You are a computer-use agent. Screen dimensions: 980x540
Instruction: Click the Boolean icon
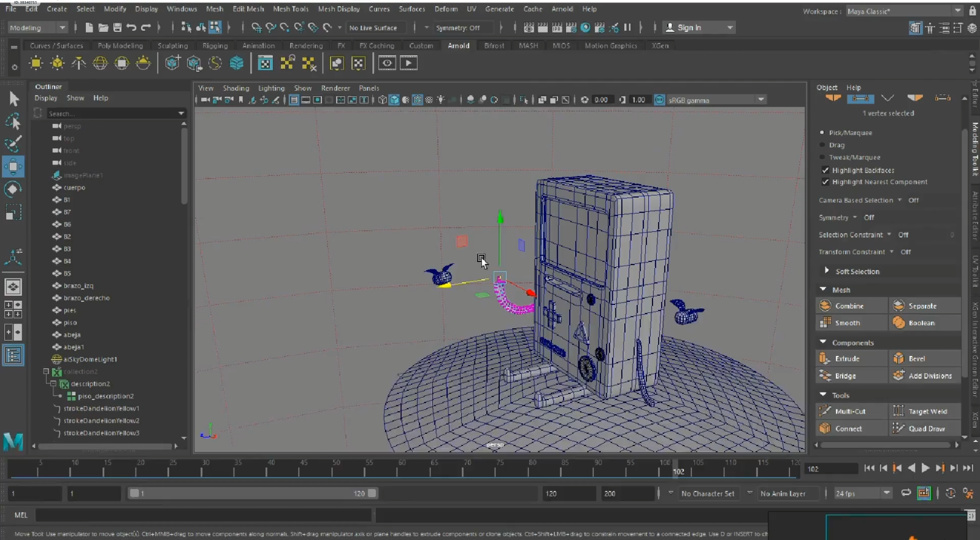pyautogui.click(x=899, y=323)
